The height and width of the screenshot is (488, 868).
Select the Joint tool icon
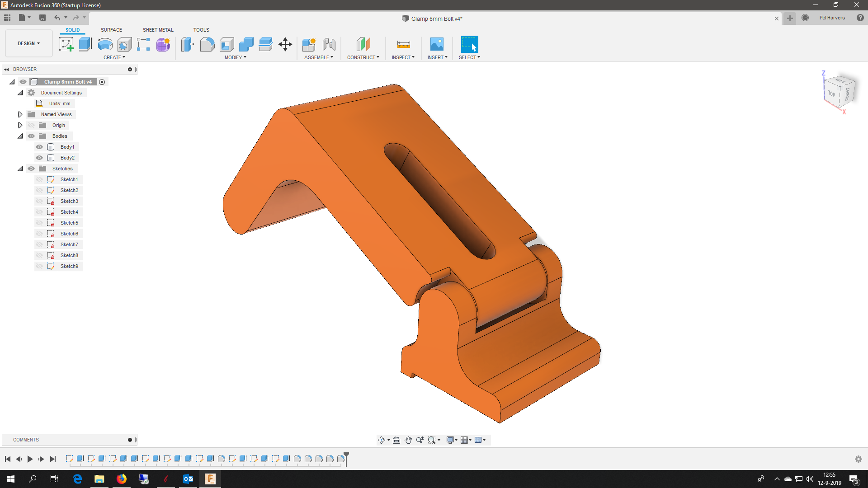coord(329,44)
